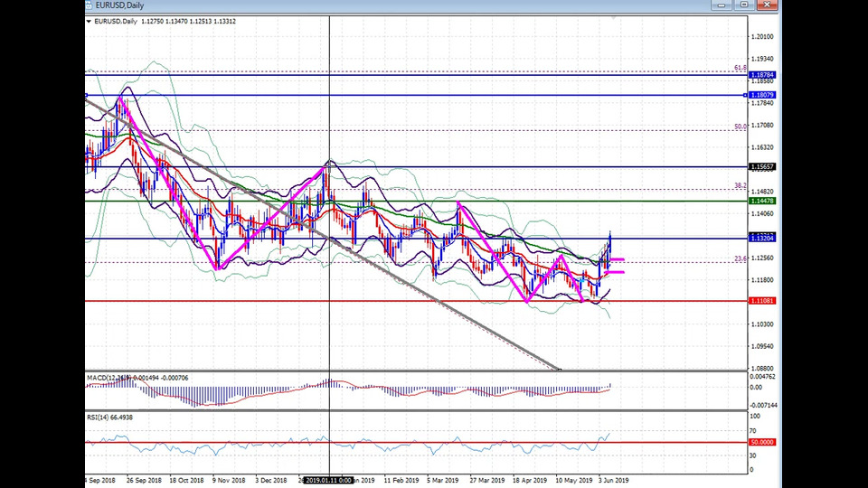This screenshot has height=488, width=868.
Task: Click the 1.20100 price scale value
Action: (762, 37)
